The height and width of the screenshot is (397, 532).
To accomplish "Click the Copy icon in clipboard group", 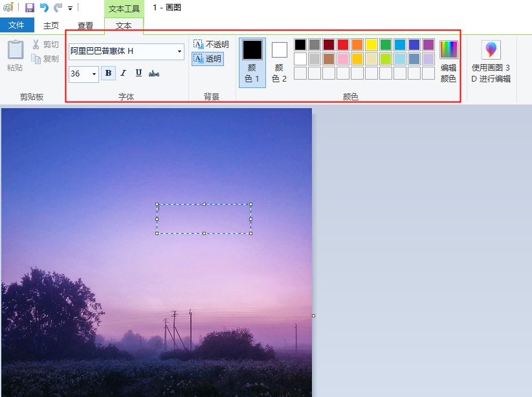I will [x=36, y=59].
